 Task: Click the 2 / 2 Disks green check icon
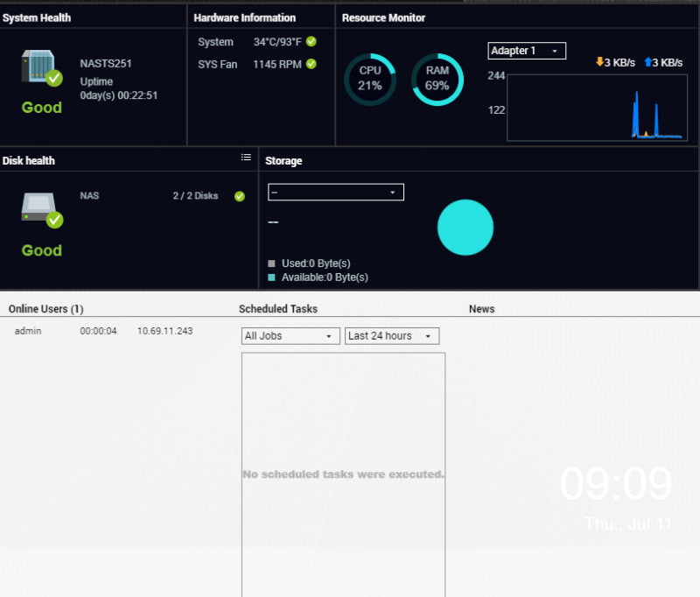240,196
